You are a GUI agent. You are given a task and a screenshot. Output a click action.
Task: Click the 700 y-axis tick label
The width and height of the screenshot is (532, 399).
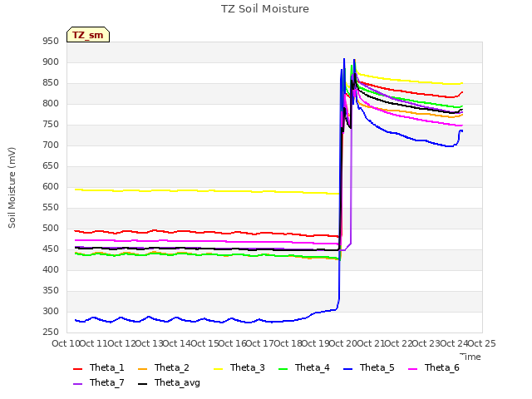(x=51, y=145)
